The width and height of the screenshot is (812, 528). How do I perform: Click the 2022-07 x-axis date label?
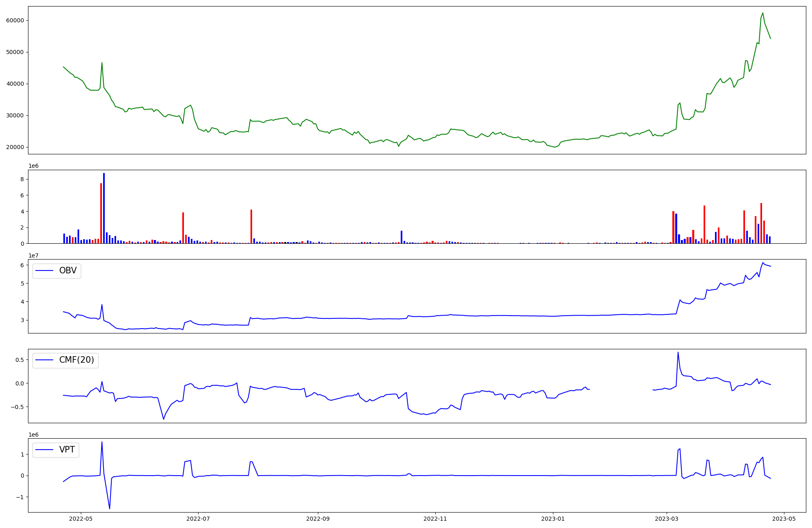(x=198, y=518)
